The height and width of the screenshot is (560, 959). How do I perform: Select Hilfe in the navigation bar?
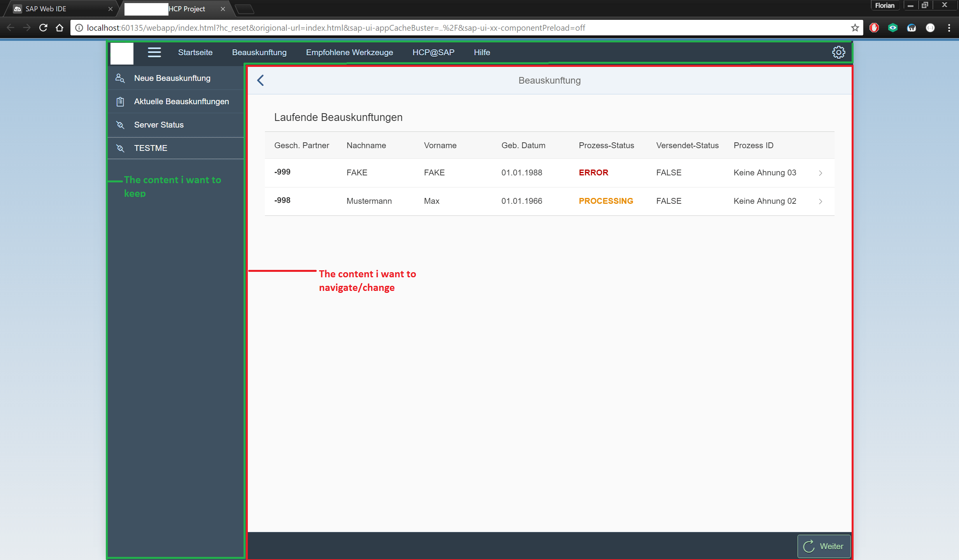click(x=482, y=52)
